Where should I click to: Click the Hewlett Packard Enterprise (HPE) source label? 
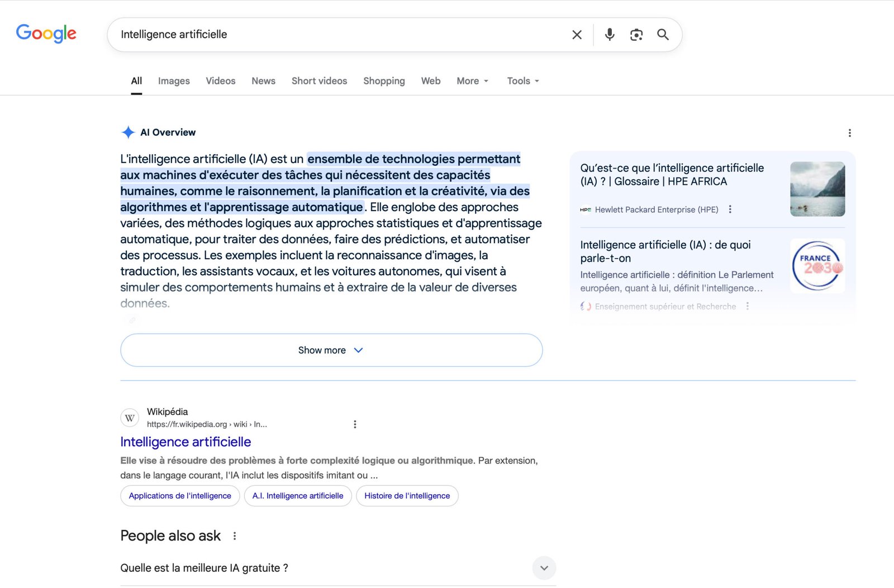(x=657, y=209)
